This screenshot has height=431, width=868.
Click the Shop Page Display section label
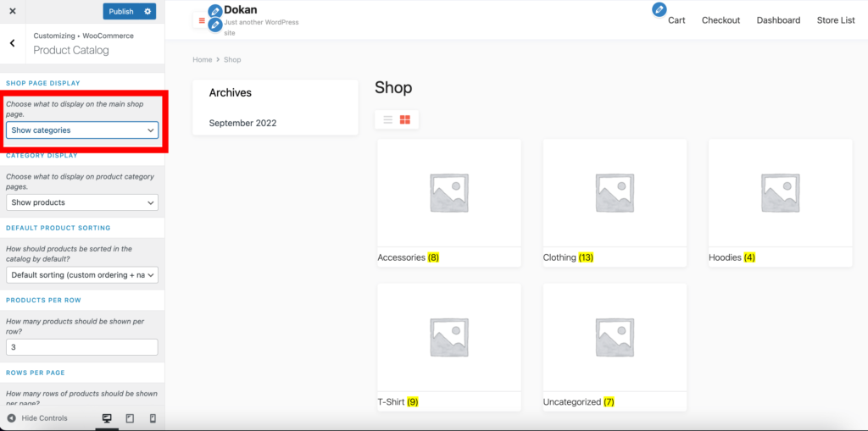point(43,83)
